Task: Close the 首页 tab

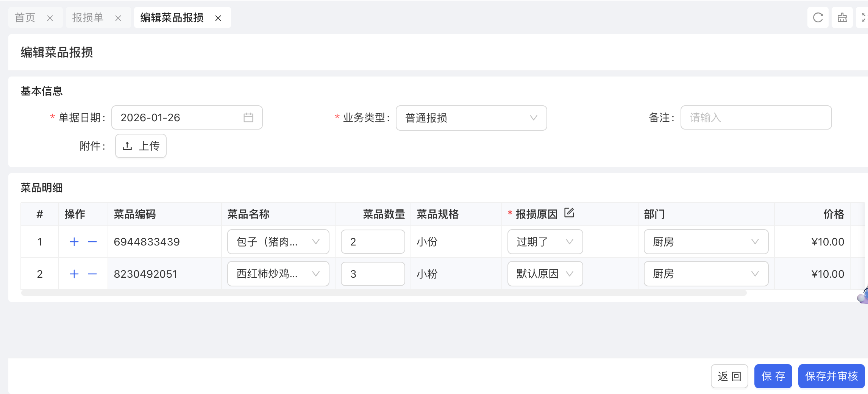Action: click(50, 18)
